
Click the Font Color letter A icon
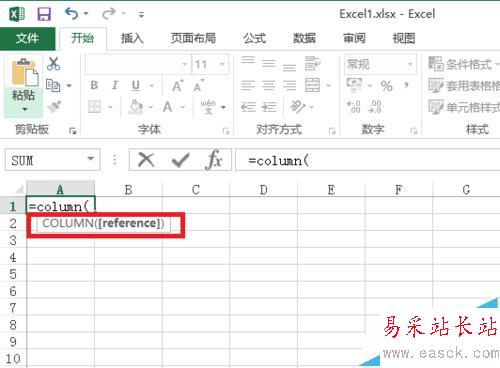click(x=167, y=107)
